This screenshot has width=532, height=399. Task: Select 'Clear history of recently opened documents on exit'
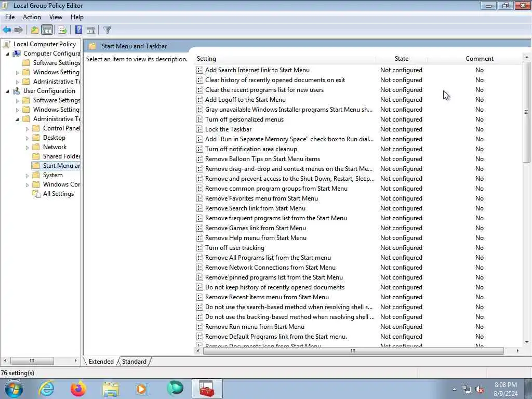pos(275,79)
